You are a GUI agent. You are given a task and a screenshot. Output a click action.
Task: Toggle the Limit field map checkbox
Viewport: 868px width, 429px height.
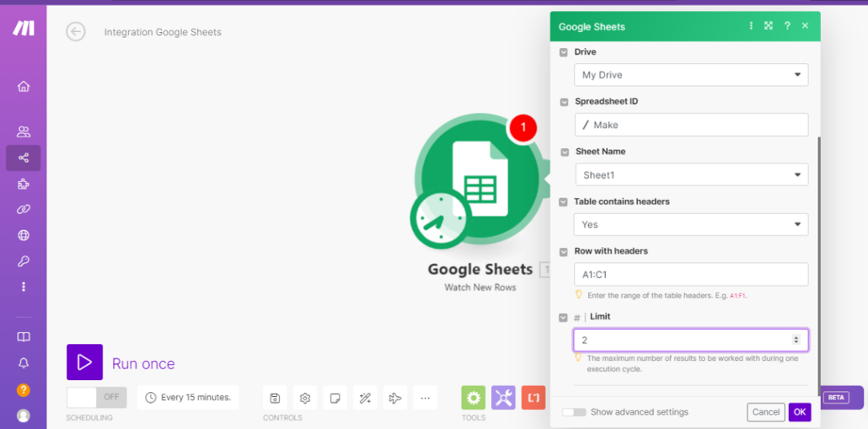point(563,318)
